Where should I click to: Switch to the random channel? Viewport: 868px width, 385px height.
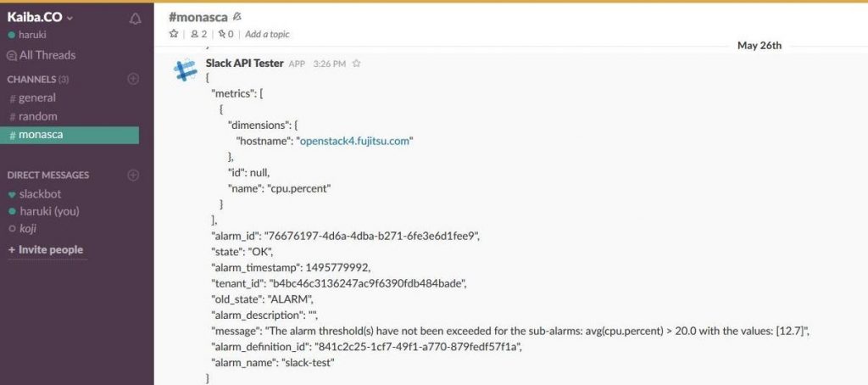pyautogui.click(x=33, y=116)
